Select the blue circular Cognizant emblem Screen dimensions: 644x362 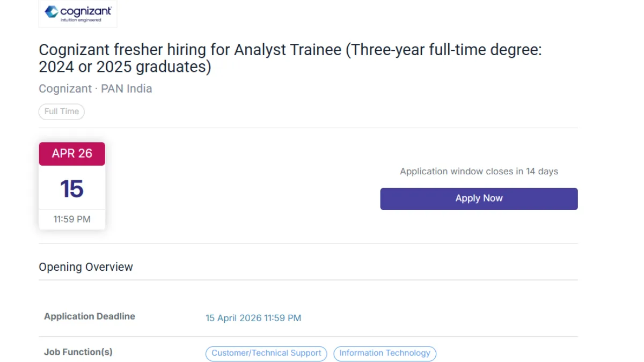click(52, 11)
